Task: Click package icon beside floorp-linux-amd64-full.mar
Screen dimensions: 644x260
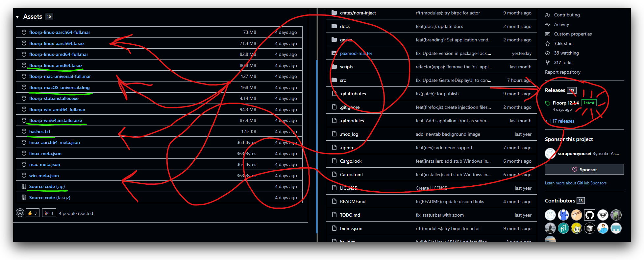Action: (x=24, y=54)
